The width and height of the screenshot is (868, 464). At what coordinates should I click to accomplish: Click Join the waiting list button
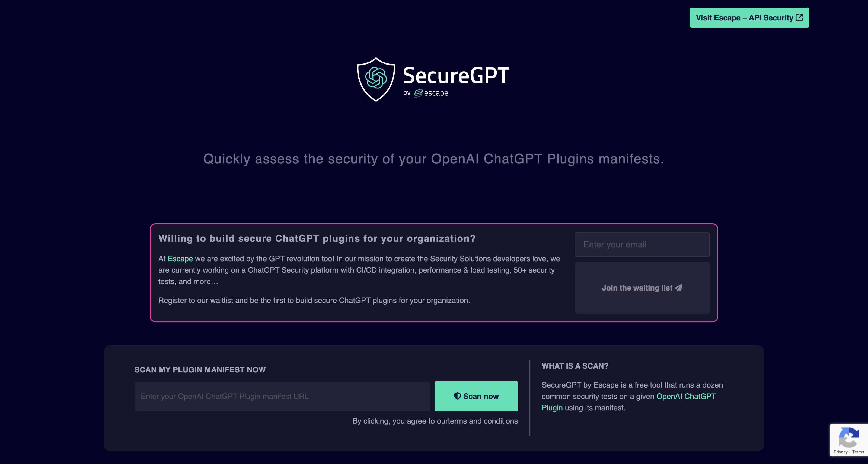642,288
